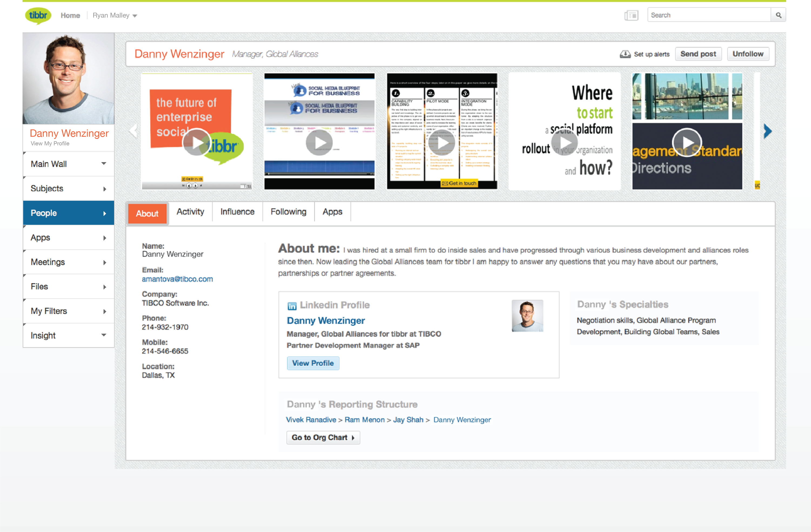Click into the Search input field
Screen dimensions: 811x532
pyautogui.click(x=709, y=15)
